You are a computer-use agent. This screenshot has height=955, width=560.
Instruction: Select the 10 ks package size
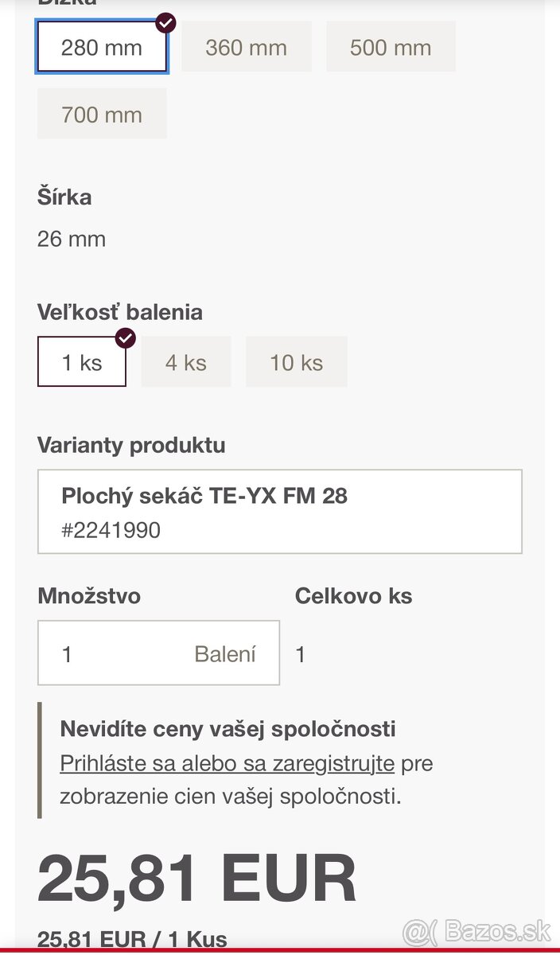click(x=296, y=363)
